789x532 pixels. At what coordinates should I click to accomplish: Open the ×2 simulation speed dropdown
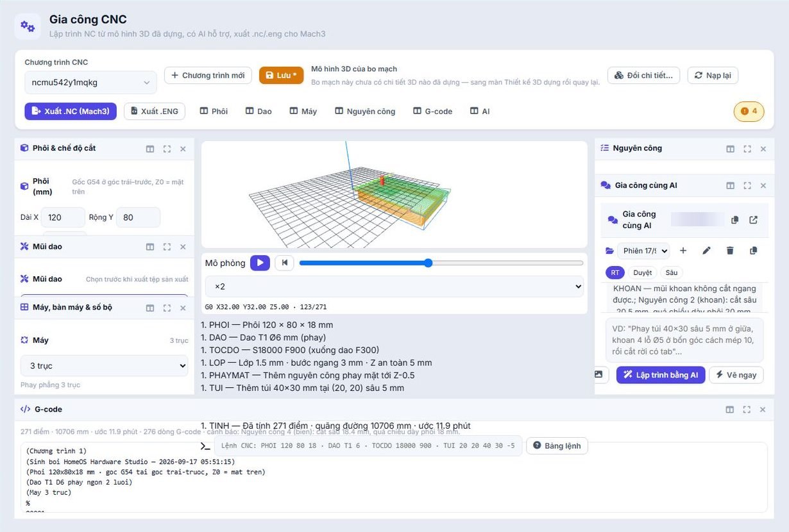pyautogui.click(x=394, y=287)
